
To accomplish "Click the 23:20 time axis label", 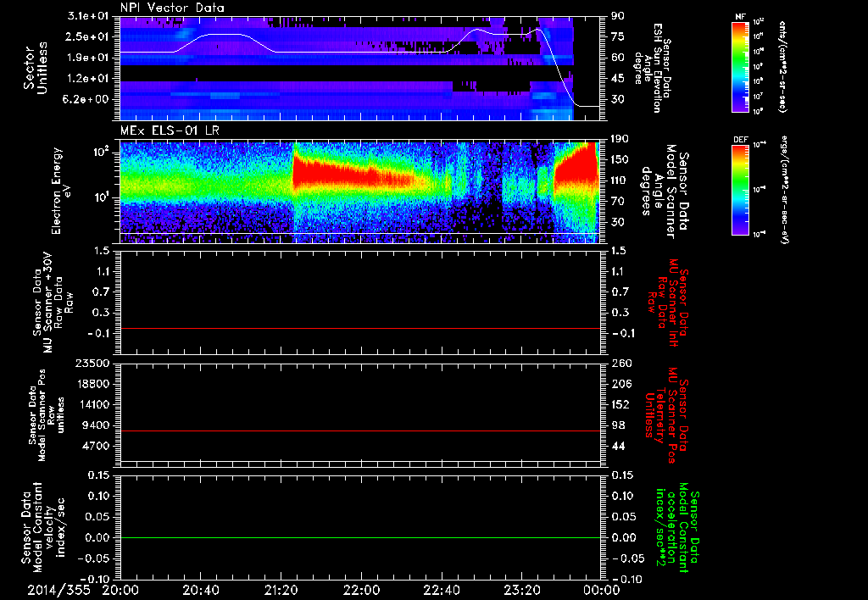I will pyautogui.click(x=522, y=589).
